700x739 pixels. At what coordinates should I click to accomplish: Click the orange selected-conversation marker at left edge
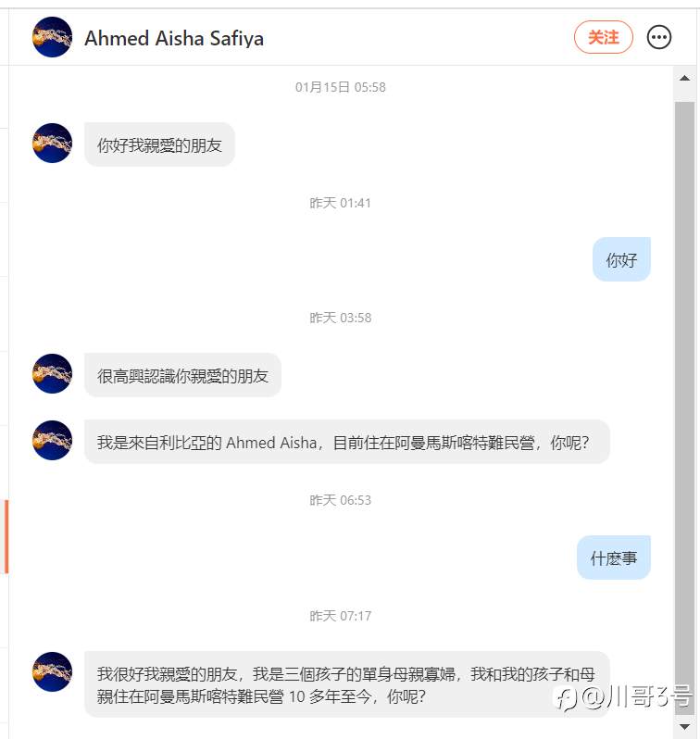point(6,536)
